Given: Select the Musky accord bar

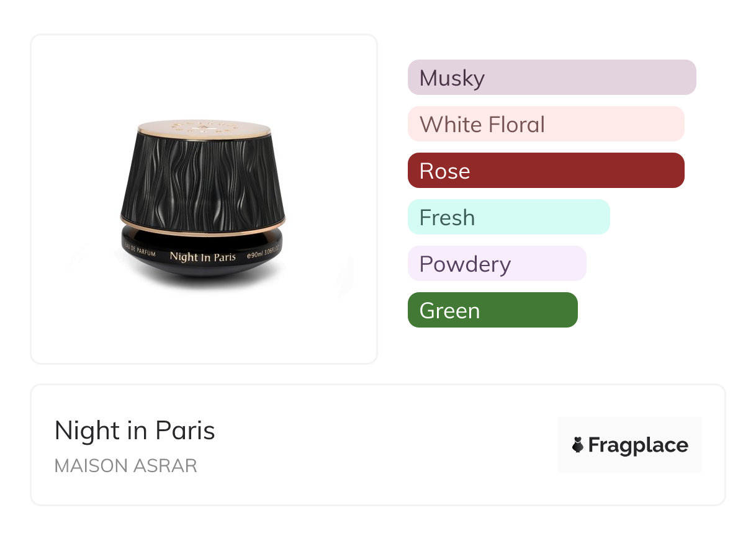Looking at the screenshot, I should coord(551,78).
